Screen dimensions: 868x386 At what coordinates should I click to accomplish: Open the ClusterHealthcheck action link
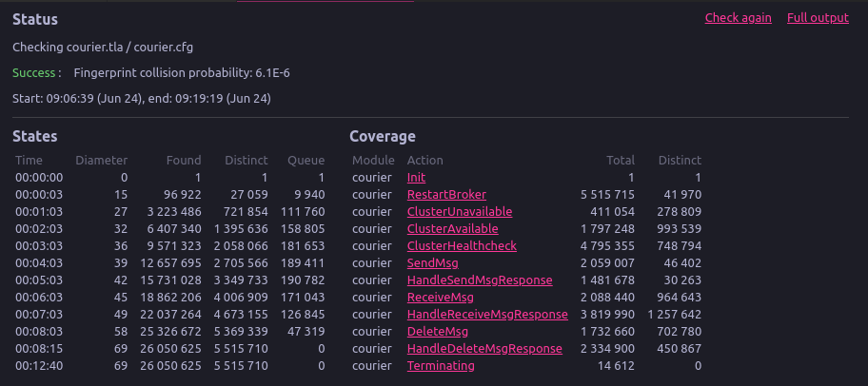(462, 246)
